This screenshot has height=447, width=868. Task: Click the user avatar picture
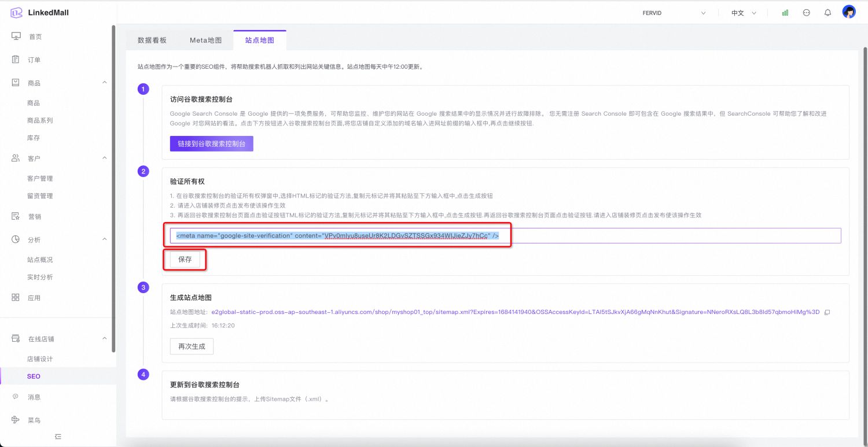pos(849,12)
